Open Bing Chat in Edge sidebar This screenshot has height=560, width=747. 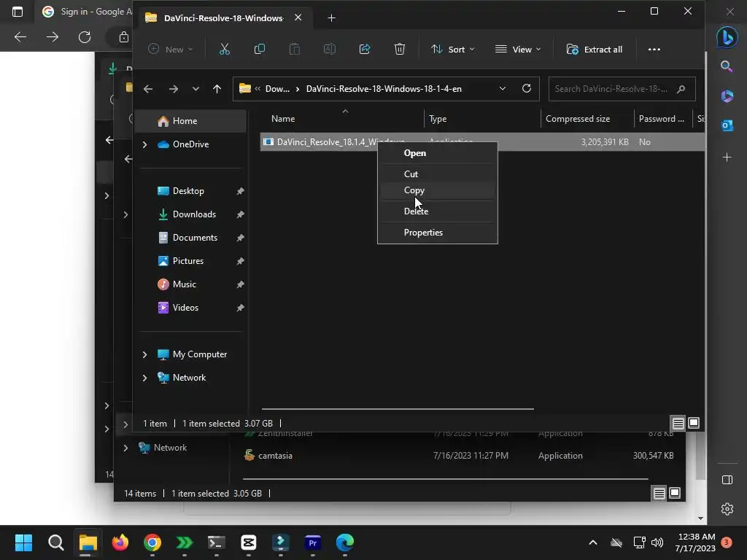tap(727, 37)
